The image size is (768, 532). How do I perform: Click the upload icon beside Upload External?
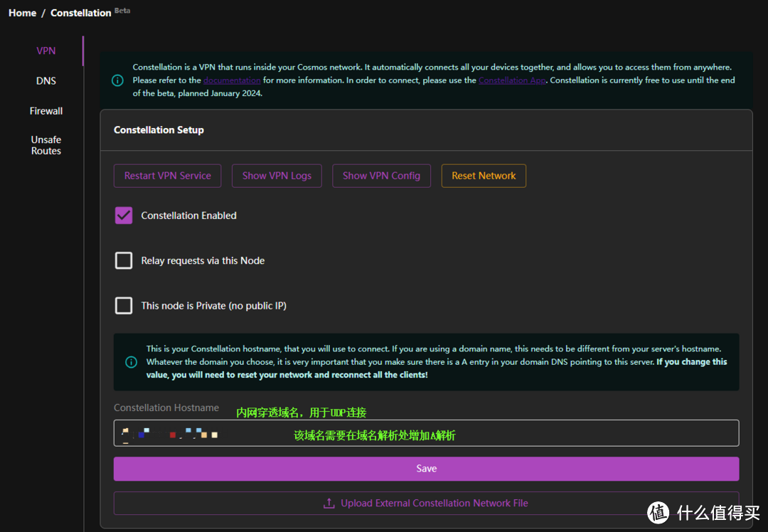click(329, 503)
